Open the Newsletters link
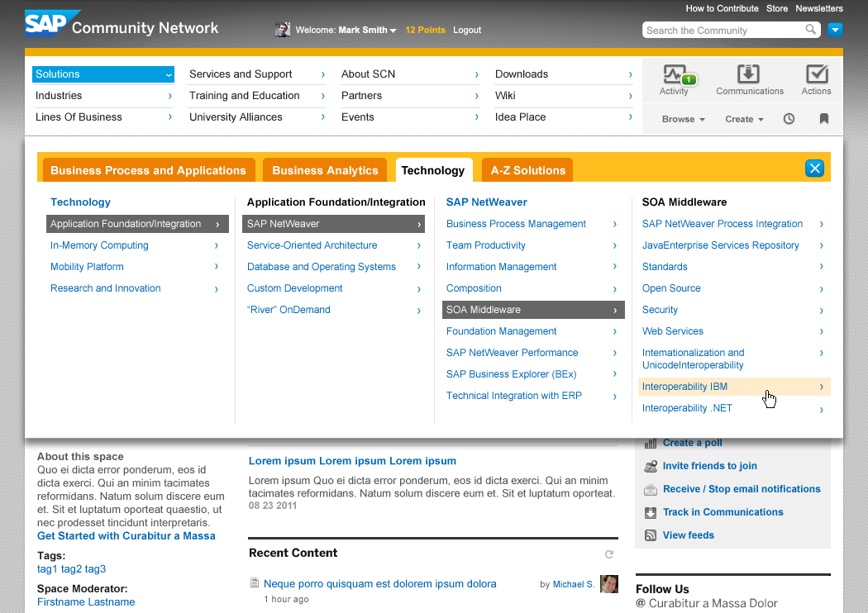 coord(819,8)
